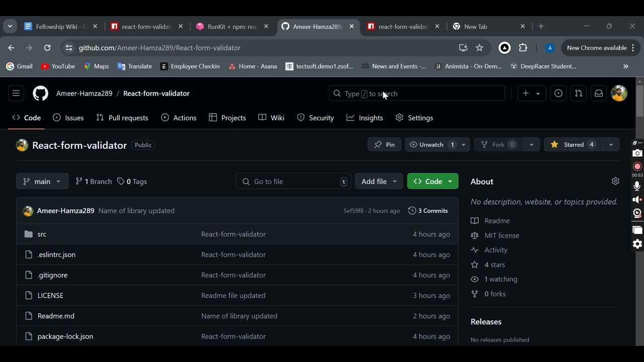Star toggle: click Starred button
644x362 pixels.
pos(573,145)
